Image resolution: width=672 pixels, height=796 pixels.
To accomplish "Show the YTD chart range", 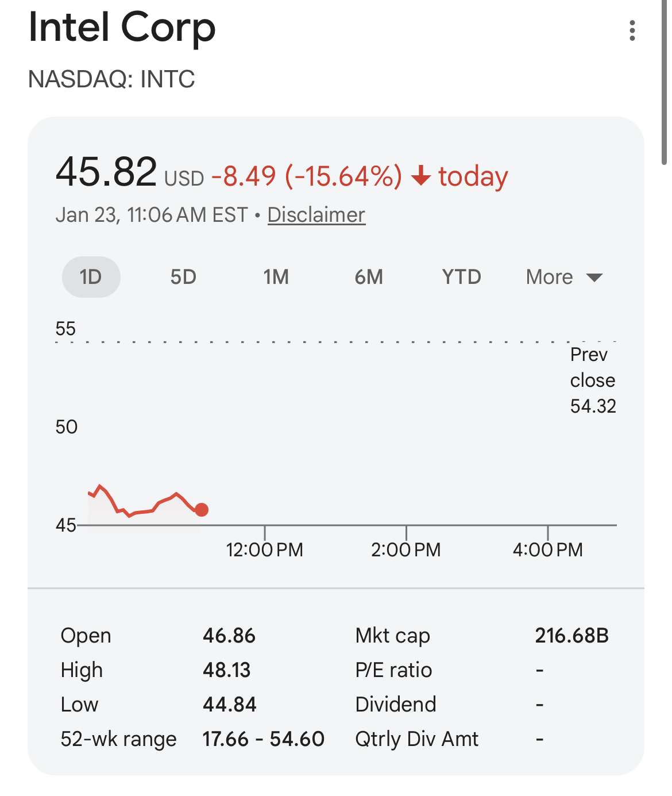I will [461, 277].
